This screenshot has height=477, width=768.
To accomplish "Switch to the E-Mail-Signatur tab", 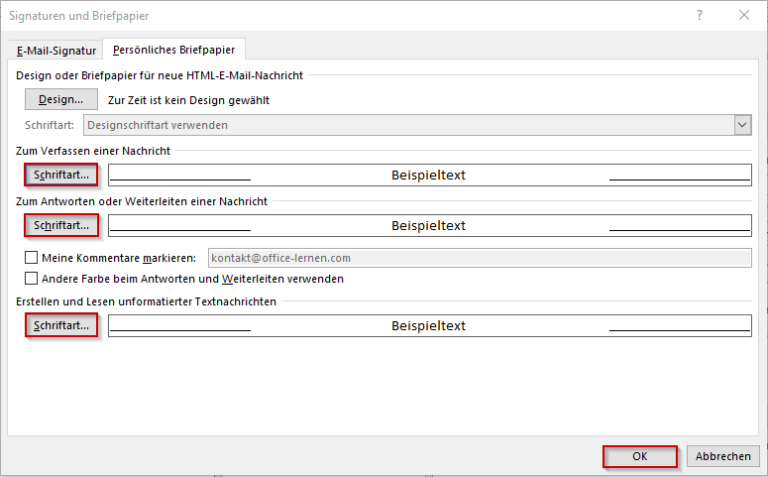I will (x=57, y=50).
